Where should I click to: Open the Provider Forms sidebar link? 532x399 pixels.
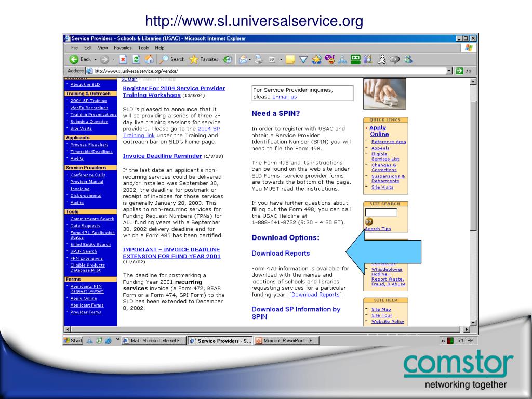86,312
